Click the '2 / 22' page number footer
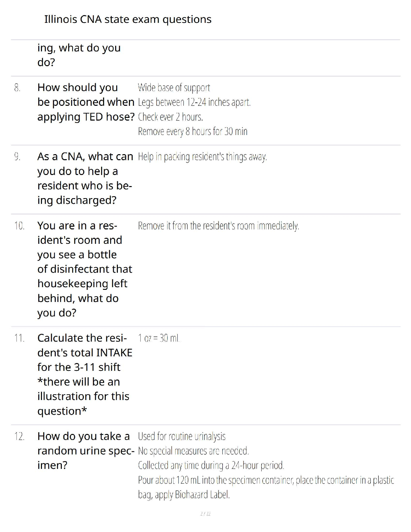The image size is (411, 532). pos(205,514)
